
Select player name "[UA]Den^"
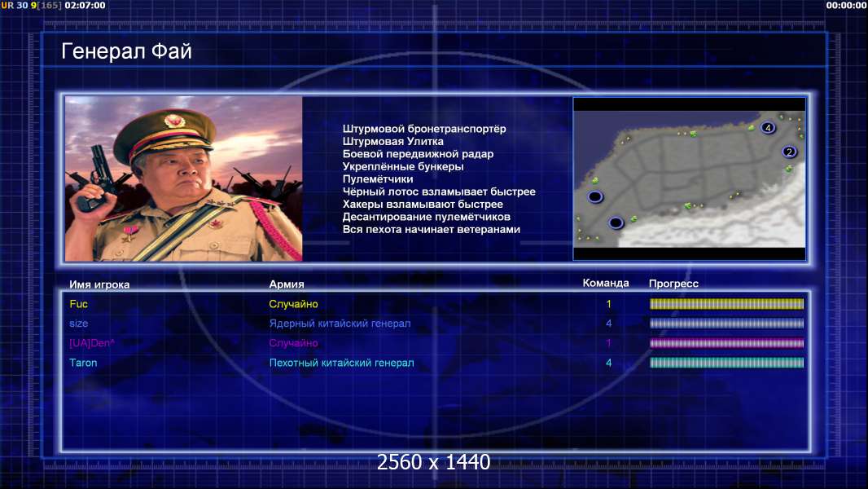point(92,343)
